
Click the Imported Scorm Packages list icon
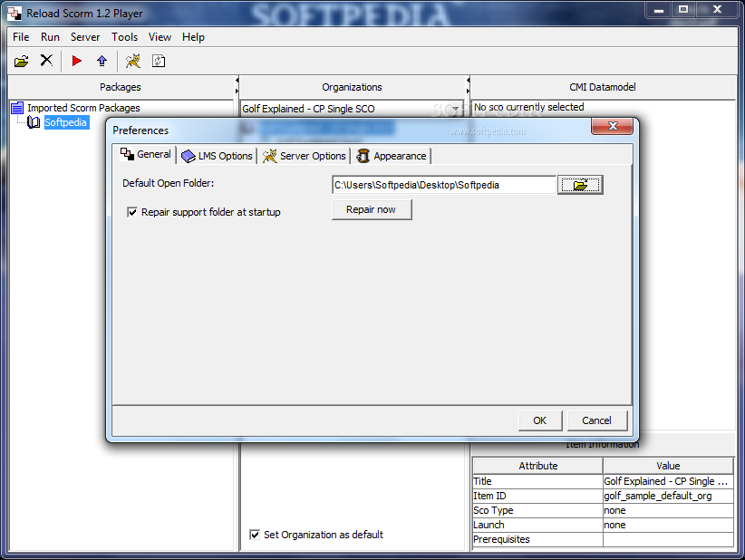point(17,108)
